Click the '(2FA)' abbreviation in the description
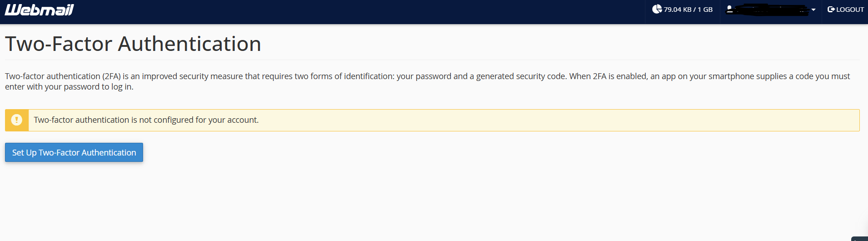 point(111,76)
